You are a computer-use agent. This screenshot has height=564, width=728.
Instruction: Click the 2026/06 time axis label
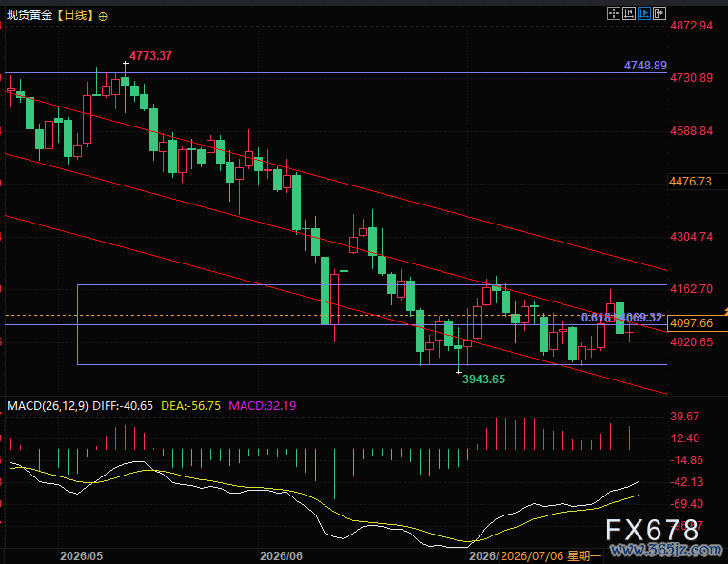281,556
